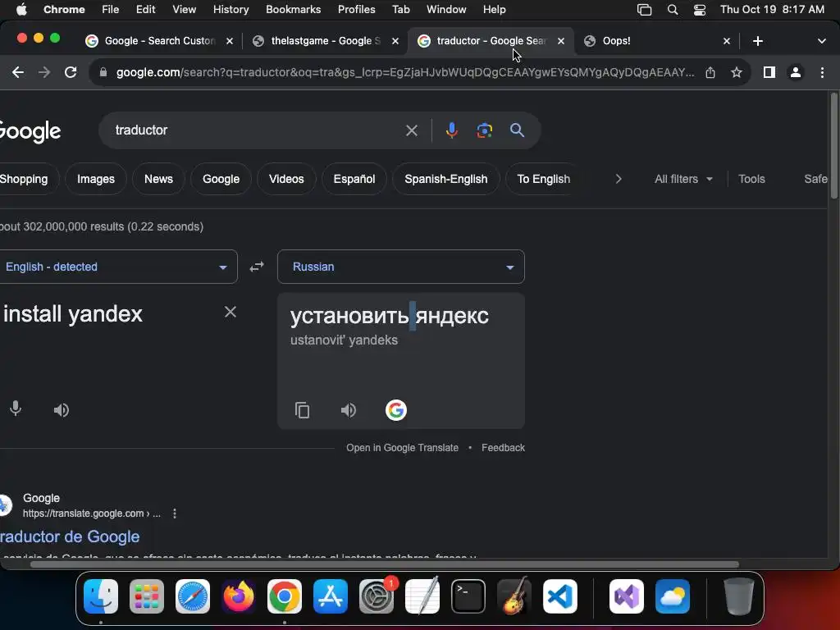The width and height of the screenshot is (840, 630).
Task: Click the magnifier search button
Action: (x=517, y=130)
